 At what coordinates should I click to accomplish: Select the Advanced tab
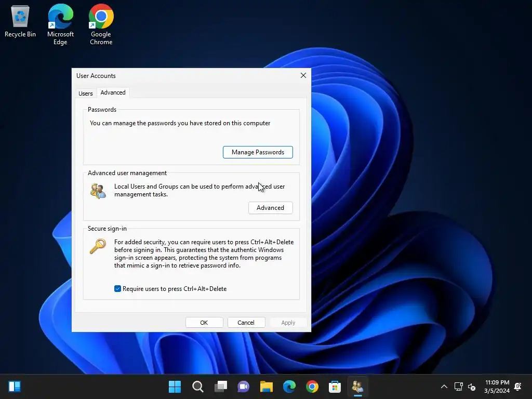(x=113, y=92)
